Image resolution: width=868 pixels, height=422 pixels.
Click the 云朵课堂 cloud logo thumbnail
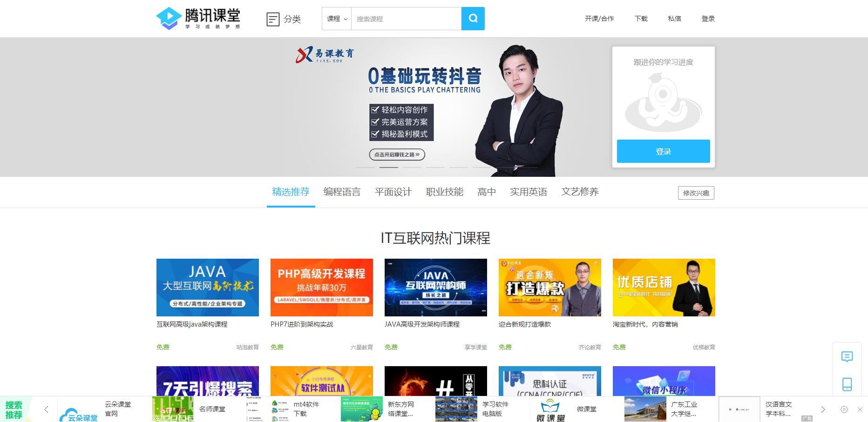coord(79,409)
